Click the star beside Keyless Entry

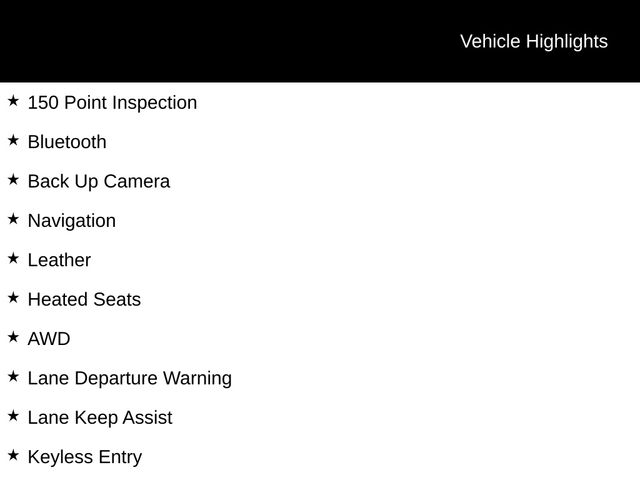(x=13, y=455)
